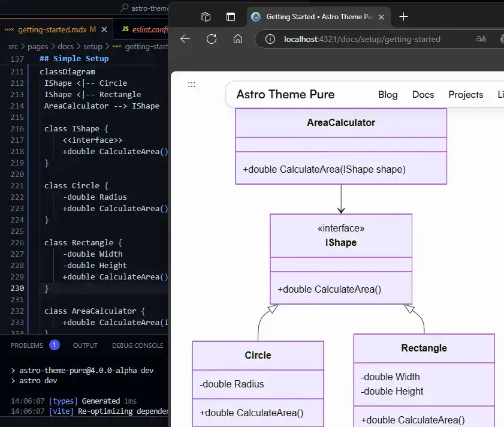
Task: Click 'class AreaCalculator {' code line
Action: coord(95,311)
